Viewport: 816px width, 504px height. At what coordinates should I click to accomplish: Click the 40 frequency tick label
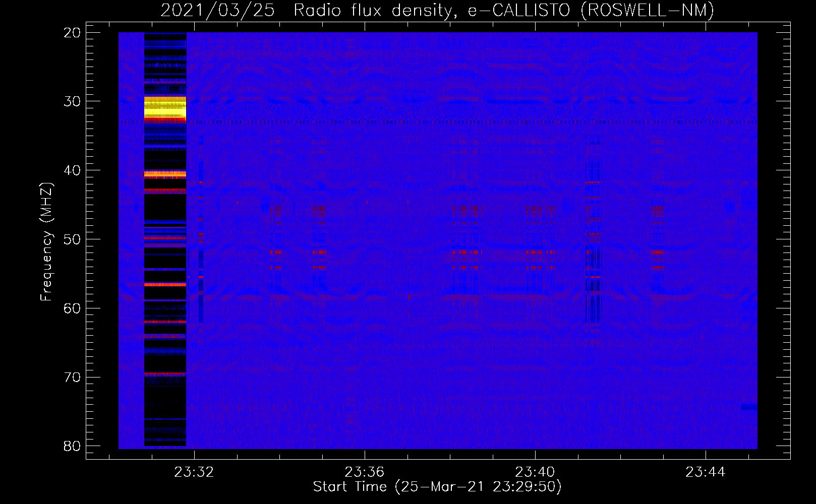click(x=73, y=170)
